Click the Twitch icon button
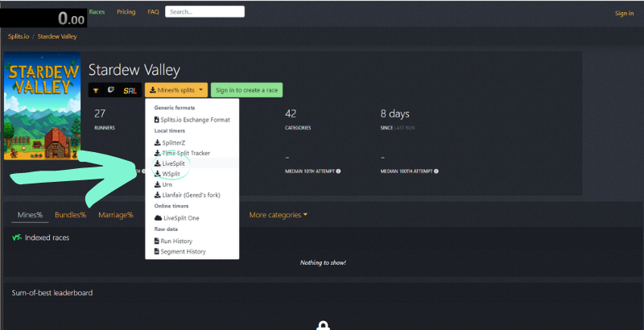644x330 pixels. click(x=111, y=90)
